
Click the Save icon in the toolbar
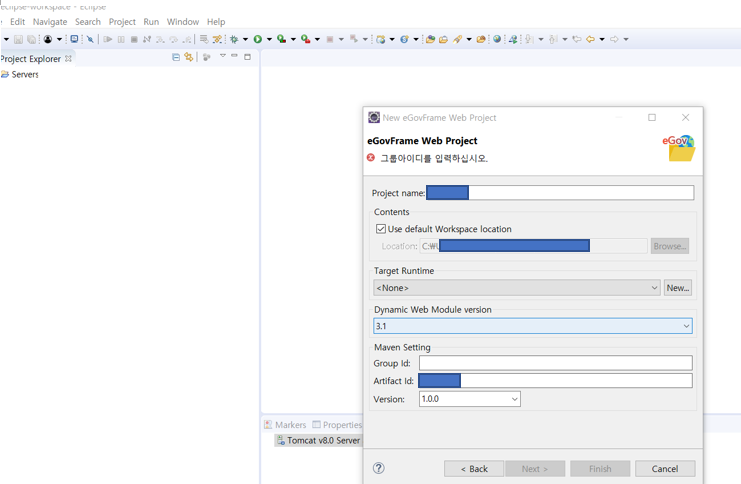(18, 39)
